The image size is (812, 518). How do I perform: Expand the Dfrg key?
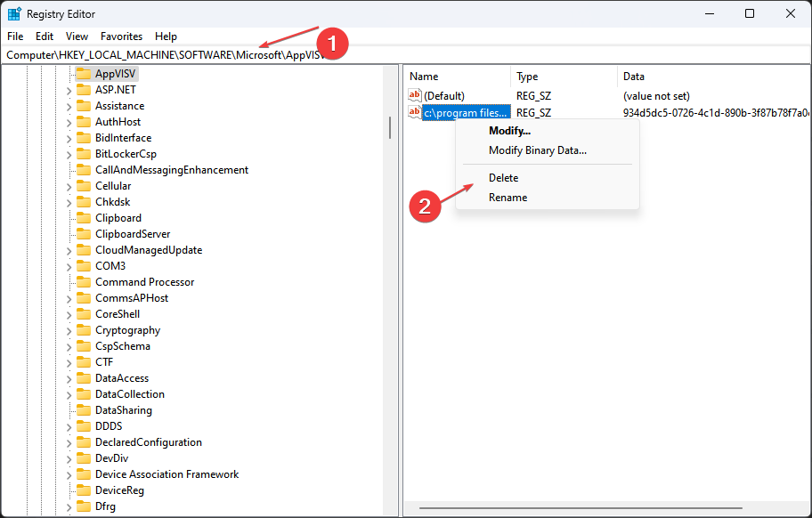click(x=69, y=507)
